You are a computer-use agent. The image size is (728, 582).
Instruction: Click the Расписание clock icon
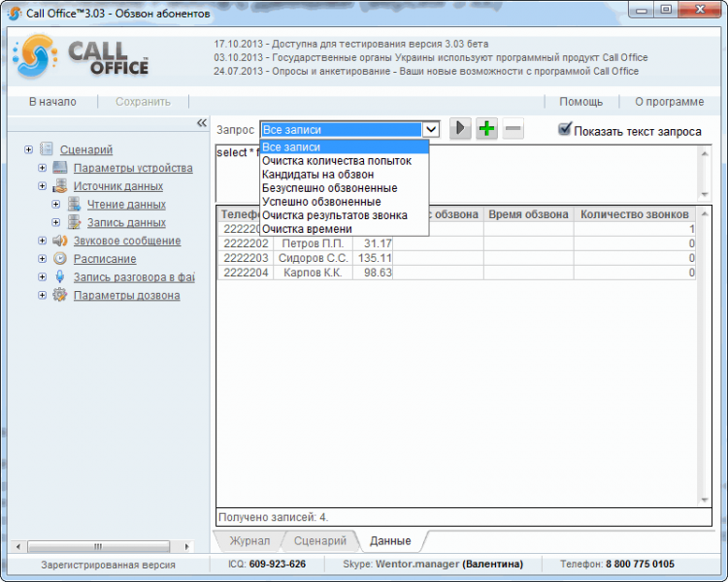tap(60, 259)
